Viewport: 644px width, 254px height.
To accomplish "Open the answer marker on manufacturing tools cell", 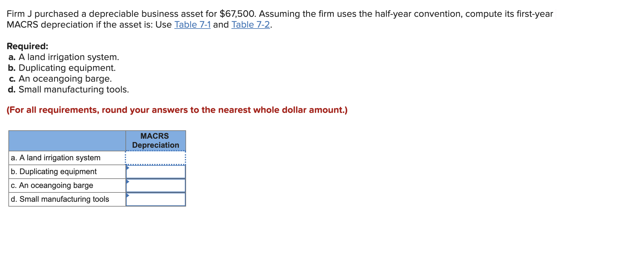I will (x=128, y=195).
